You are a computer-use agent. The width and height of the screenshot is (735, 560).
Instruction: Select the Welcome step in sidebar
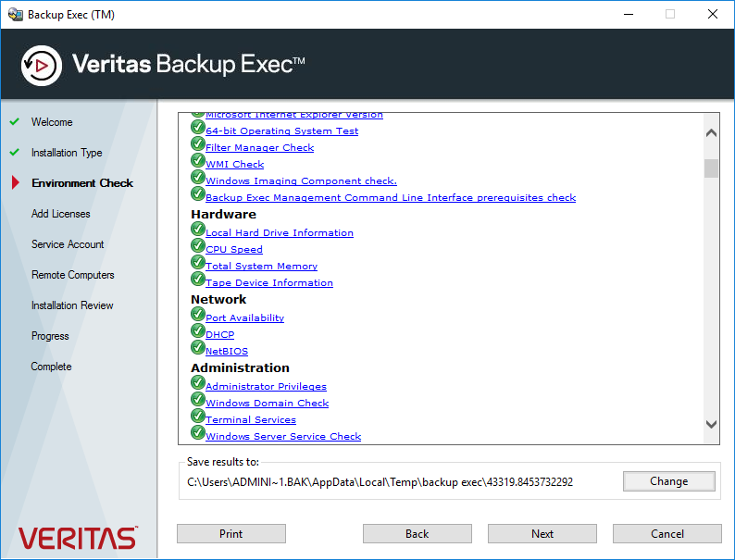52,122
